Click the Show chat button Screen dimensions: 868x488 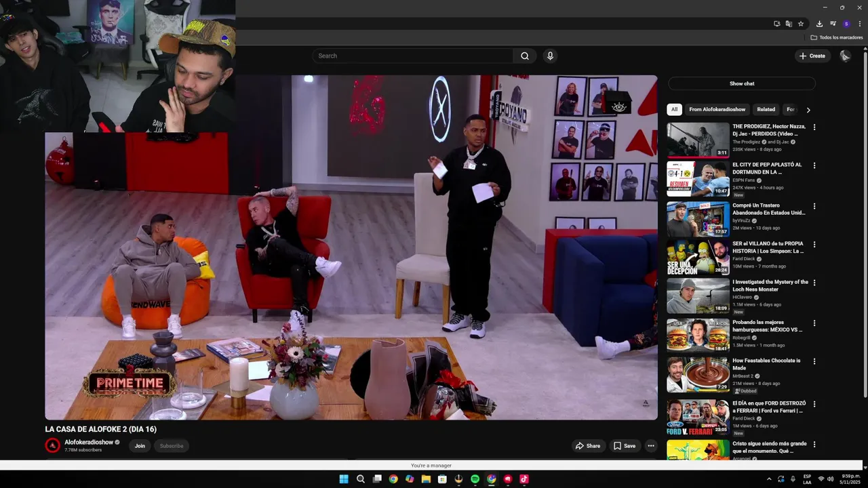point(742,83)
